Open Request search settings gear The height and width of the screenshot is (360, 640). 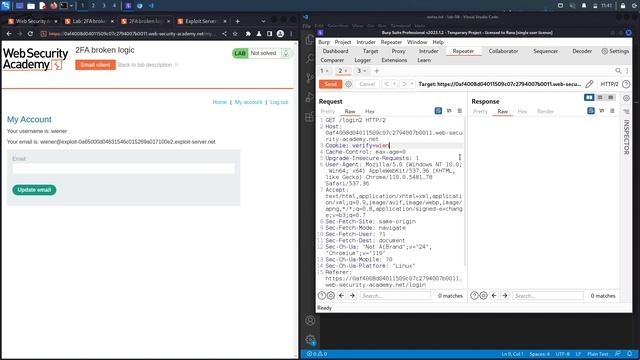(x=331, y=296)
